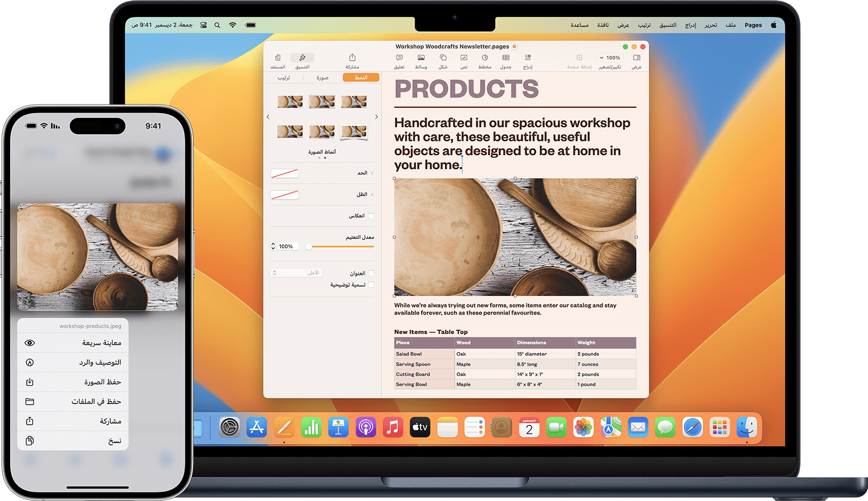Enable the انعكاس reflection checkbox
Viewport: 868px width, 501px height.
click(371, 216)
